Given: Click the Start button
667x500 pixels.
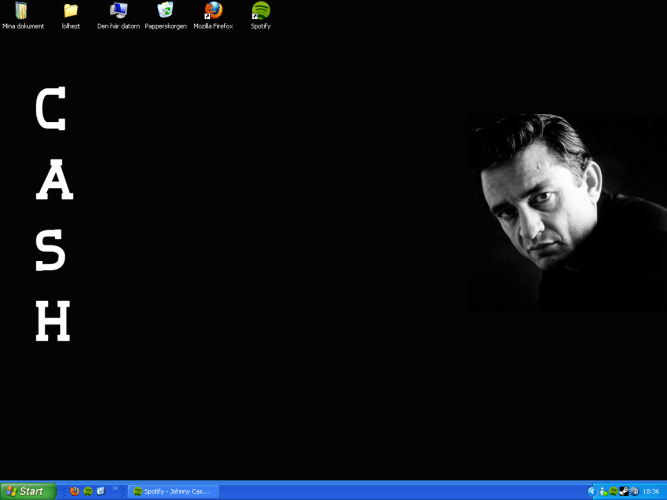Looking at the screenshot, I should pyautogui.click(x=28, y=491).
